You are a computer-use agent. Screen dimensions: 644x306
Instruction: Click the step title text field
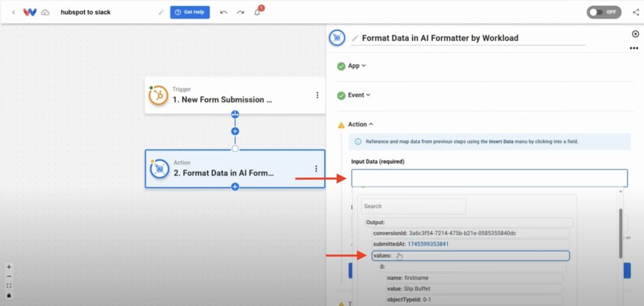(468, 38)
